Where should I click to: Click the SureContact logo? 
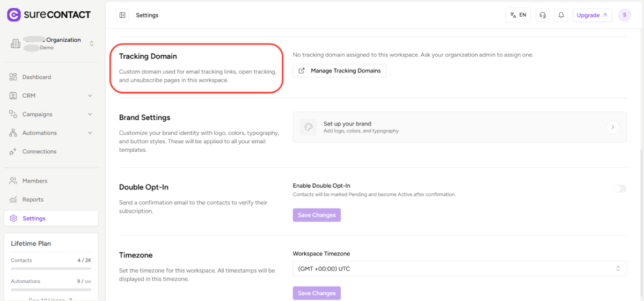tap(49, 14)
